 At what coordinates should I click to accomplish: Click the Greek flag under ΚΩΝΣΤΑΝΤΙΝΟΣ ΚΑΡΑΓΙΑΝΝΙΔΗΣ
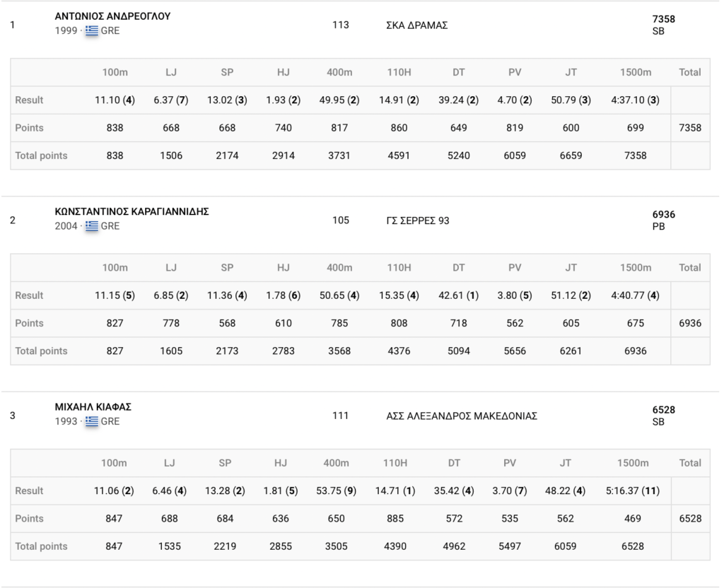pos(92,226)
